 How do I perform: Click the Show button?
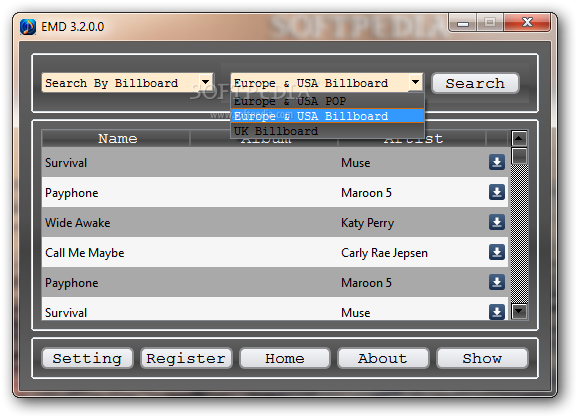tap(482, 358)
